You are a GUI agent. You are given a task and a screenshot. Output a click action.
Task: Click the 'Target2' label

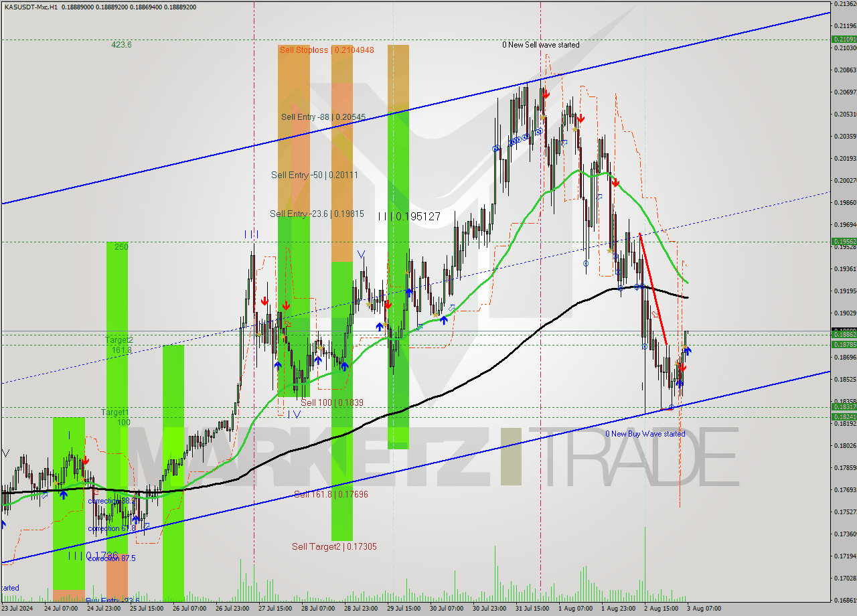119,340
